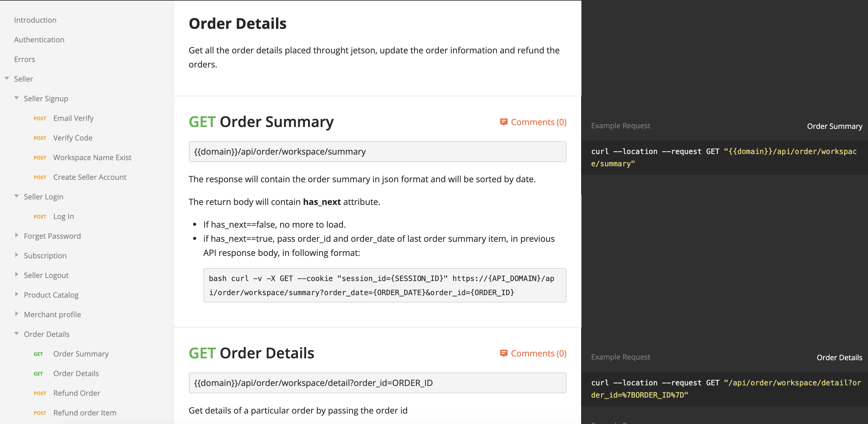Viewport: 868px width, 424px height.
Task: Open POST Create Seller Account request
Action: pyautogui.click(x=89, y=177)
